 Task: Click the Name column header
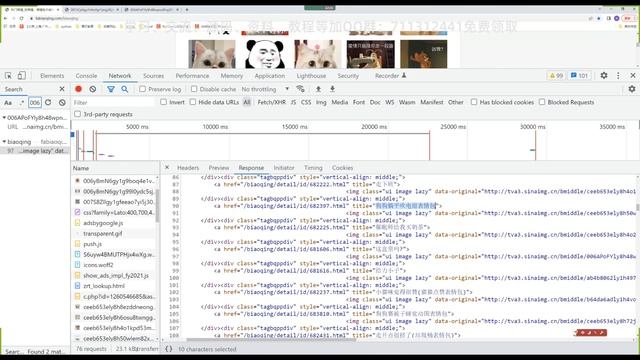(x=116, y=168)
